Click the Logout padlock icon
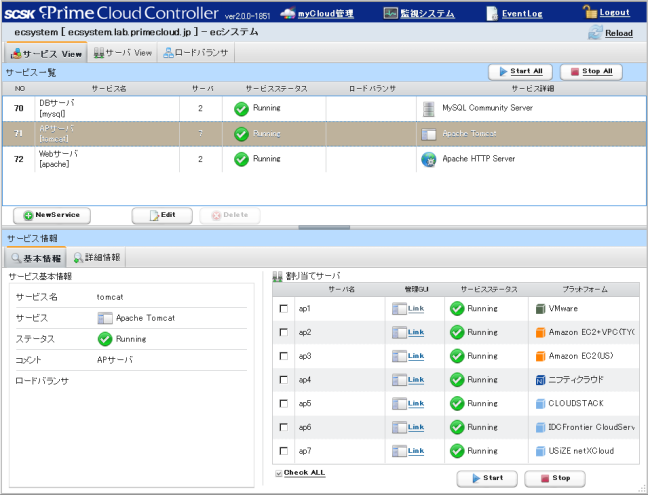The height and width of the screenshot is (495, 648). [589, 12]
